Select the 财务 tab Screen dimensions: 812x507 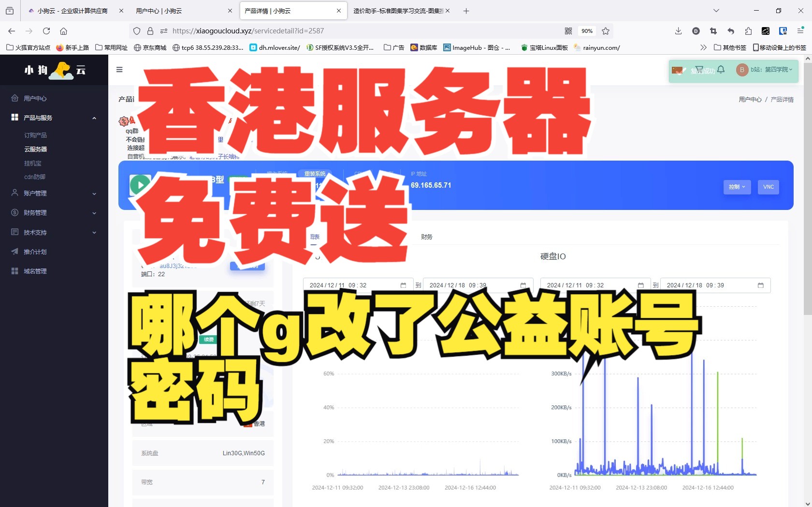(x=426, y=237)
